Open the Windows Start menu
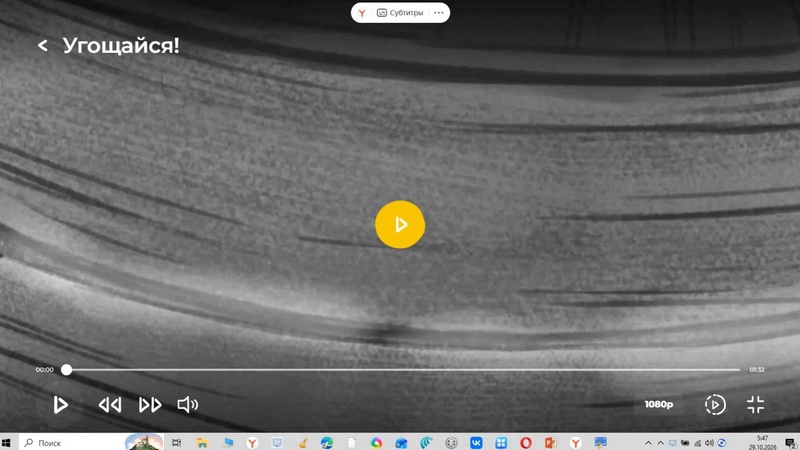The image size is (800, 450). click(x=6, y=442)
